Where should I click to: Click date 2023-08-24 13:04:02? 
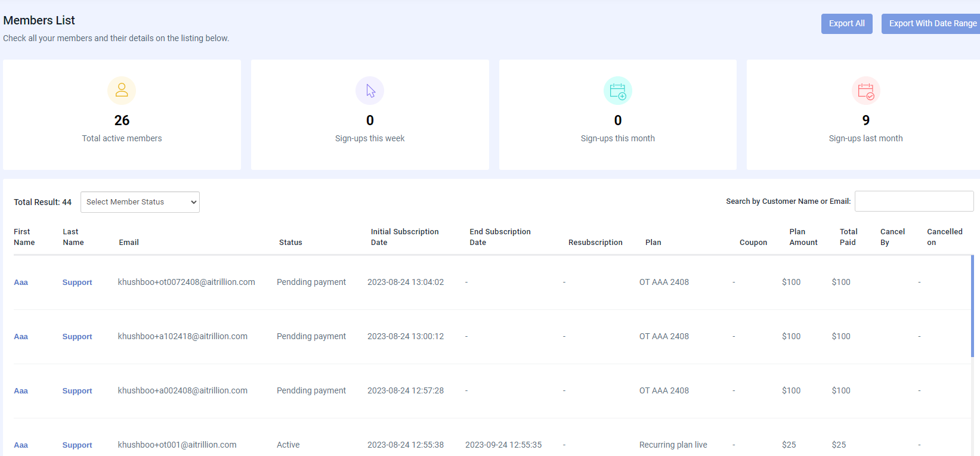(406, 282)
